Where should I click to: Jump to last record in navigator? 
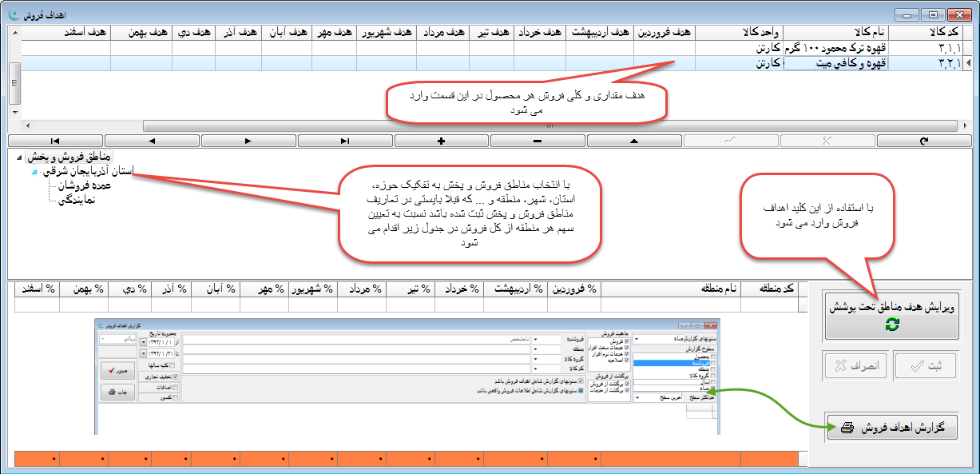tap(344, 141)
